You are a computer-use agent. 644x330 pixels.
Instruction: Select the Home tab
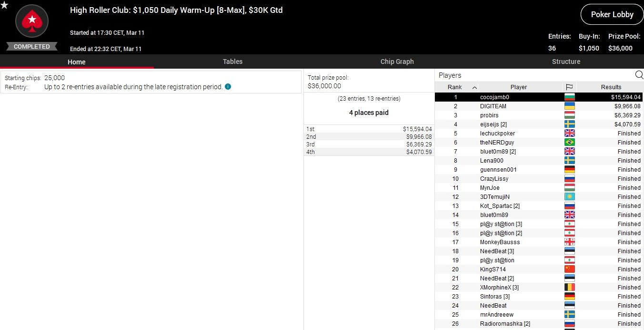coord(76,62)
